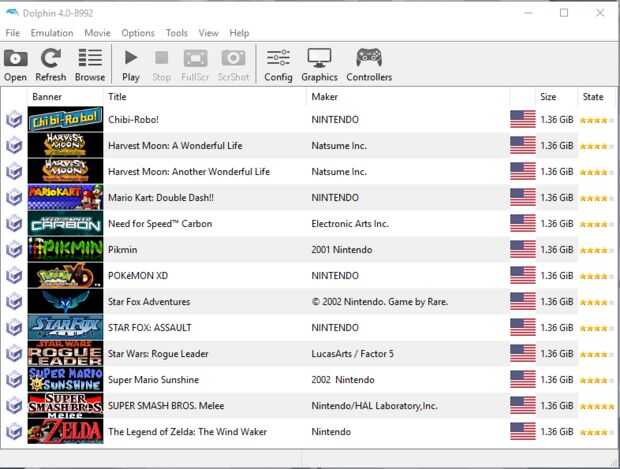
Task: Click US flag in Chibi-Robo! row
Action: 523,119
